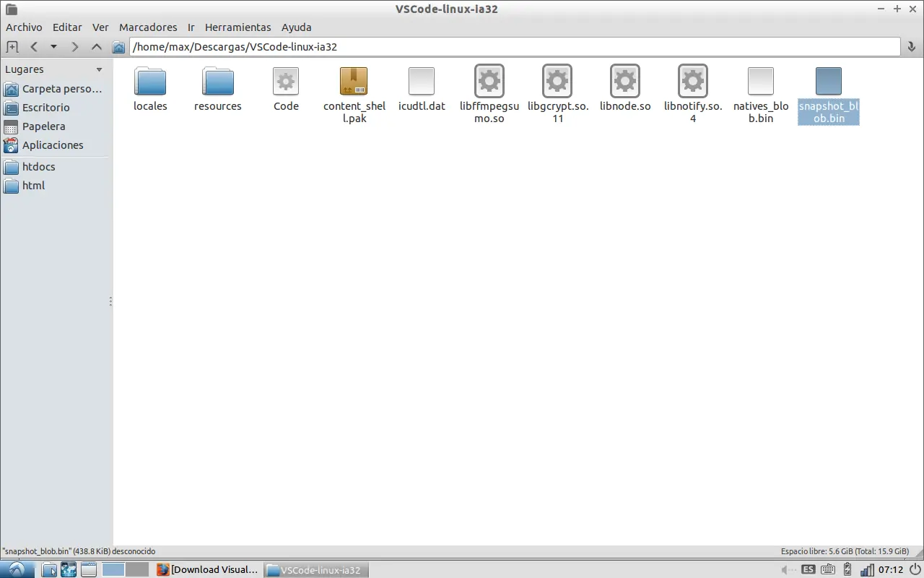Click the path address bar
Screen dimensions: 924x578
click(x=515, y=47)
